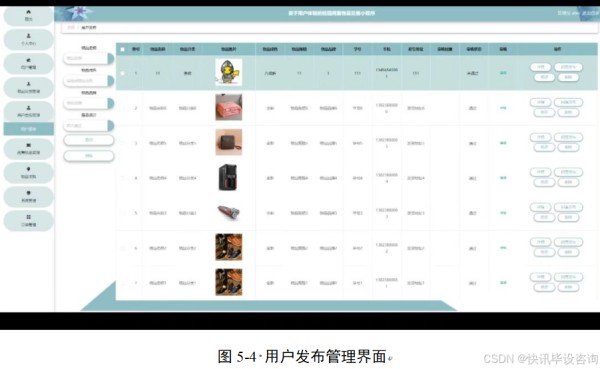Screen dimensions: 600x369
Task: Focus the first filter text input field
Action: (86, 59)
